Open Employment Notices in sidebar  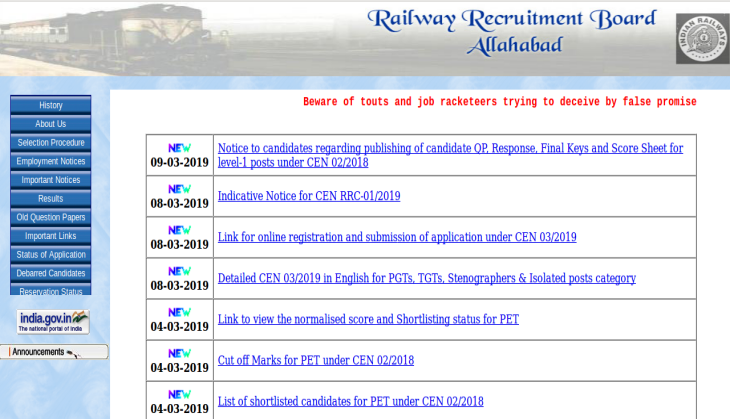point(51,161)
